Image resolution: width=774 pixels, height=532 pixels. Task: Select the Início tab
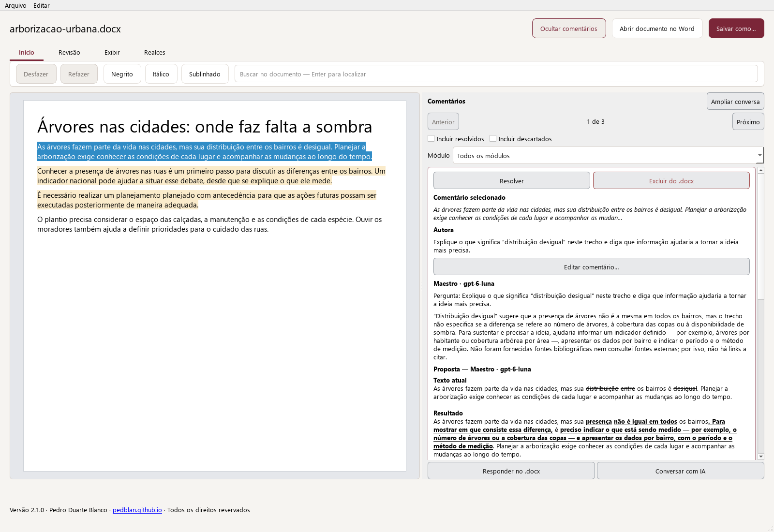(x=27, y=52)
